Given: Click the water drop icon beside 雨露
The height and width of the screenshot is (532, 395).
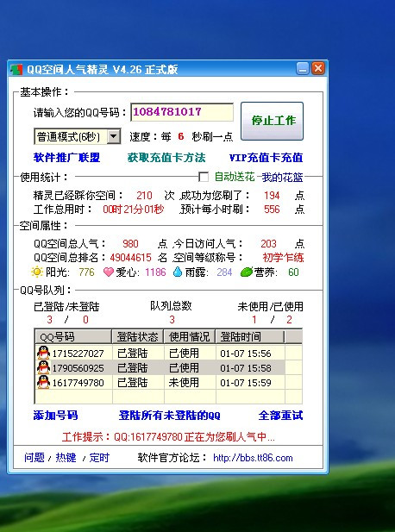Looking at the screenshot, I should (178, 272).
